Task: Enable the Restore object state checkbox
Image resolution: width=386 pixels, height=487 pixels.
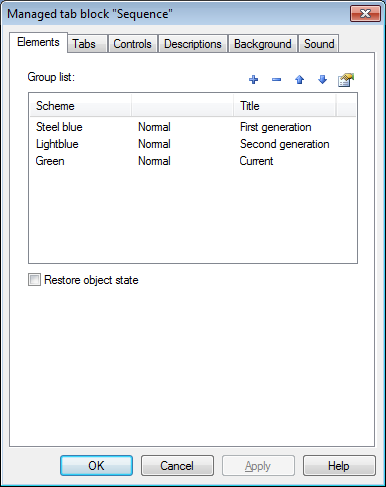Action: 34,280
